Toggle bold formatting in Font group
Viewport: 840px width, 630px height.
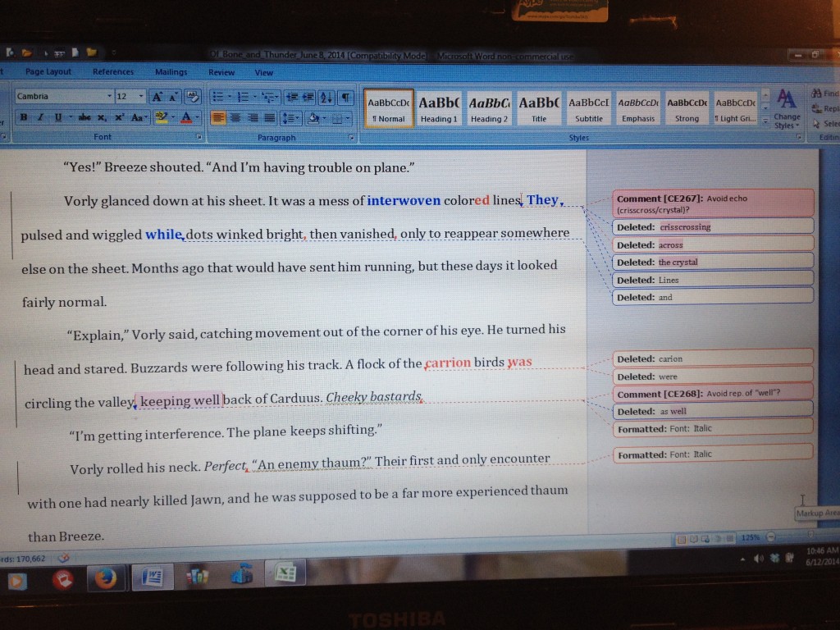pyautogui.click(x=24, y=117)
